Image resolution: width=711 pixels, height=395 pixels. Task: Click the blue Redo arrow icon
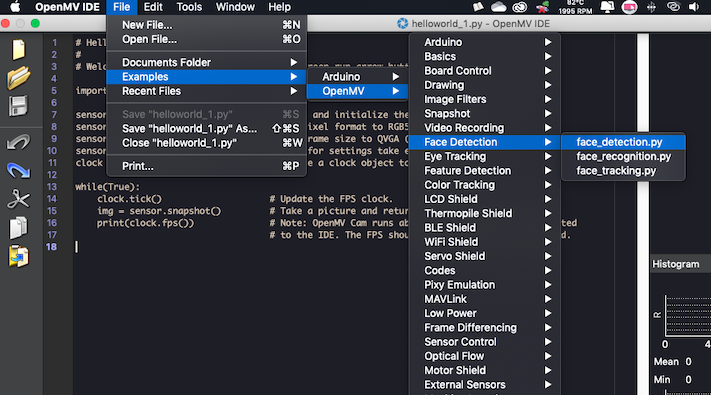pyautogui.click(x=19, y=171)
